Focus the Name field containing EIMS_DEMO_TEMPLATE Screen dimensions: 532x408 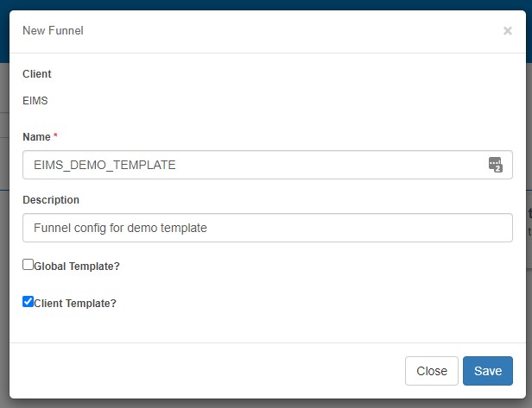268,165
